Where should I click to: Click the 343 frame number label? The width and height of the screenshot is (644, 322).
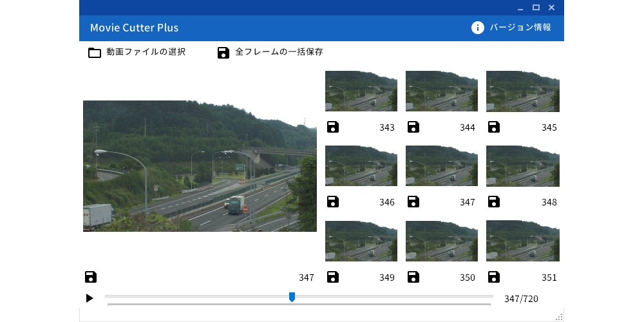tap(387, 128)
